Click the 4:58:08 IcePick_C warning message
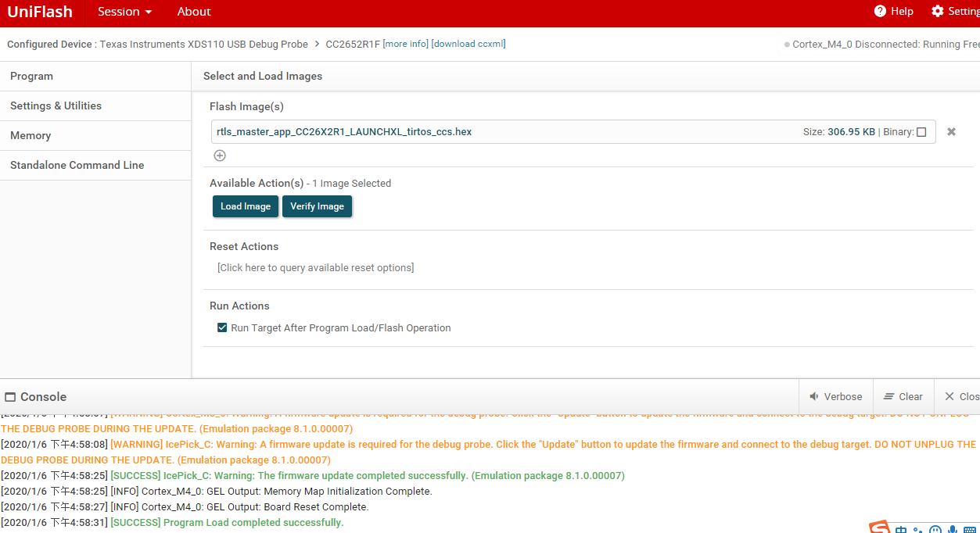The width and height of the screenshot is (980, 533). point(489,452)
